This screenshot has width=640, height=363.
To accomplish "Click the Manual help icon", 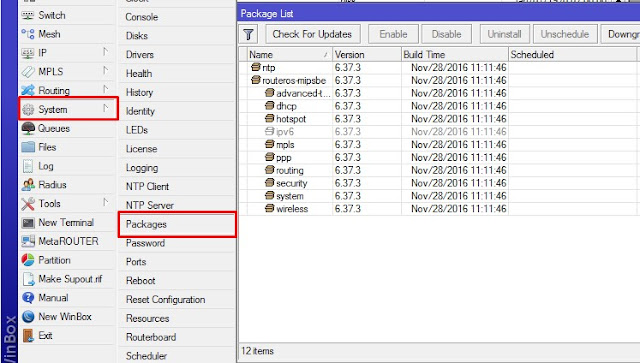I will [x=28, y=298].
